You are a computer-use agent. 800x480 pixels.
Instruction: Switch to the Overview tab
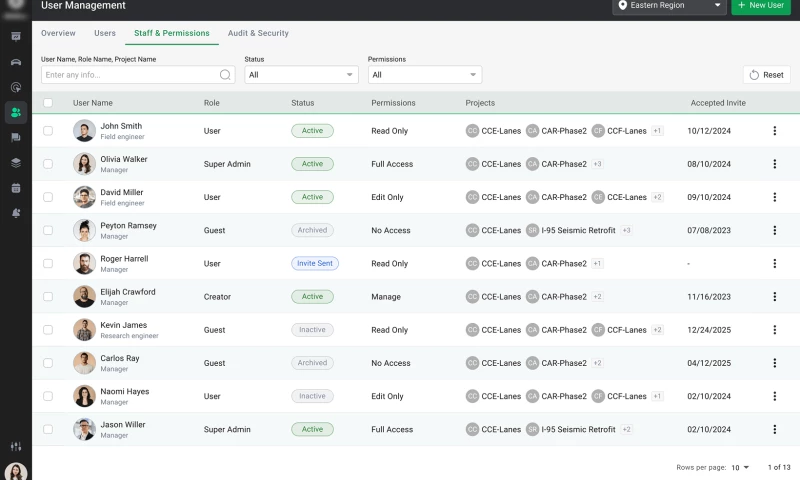point(58,33)
